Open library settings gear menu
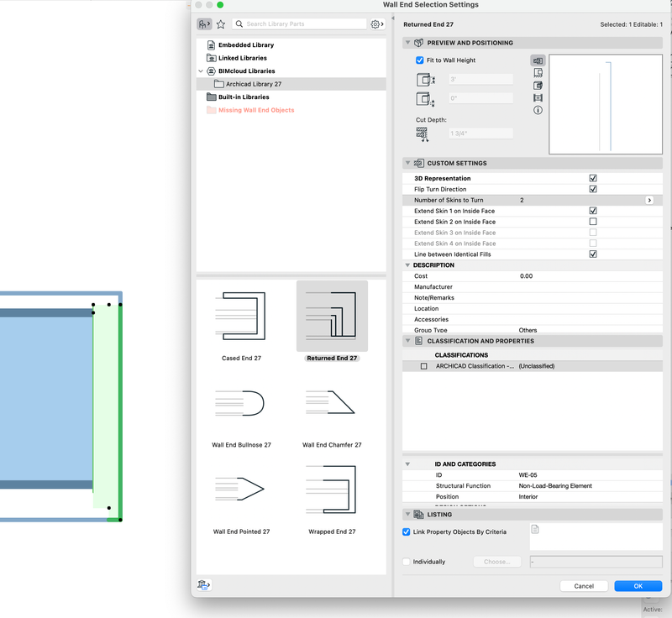Screen dimensions: 672x618 (x=377, y=24)
